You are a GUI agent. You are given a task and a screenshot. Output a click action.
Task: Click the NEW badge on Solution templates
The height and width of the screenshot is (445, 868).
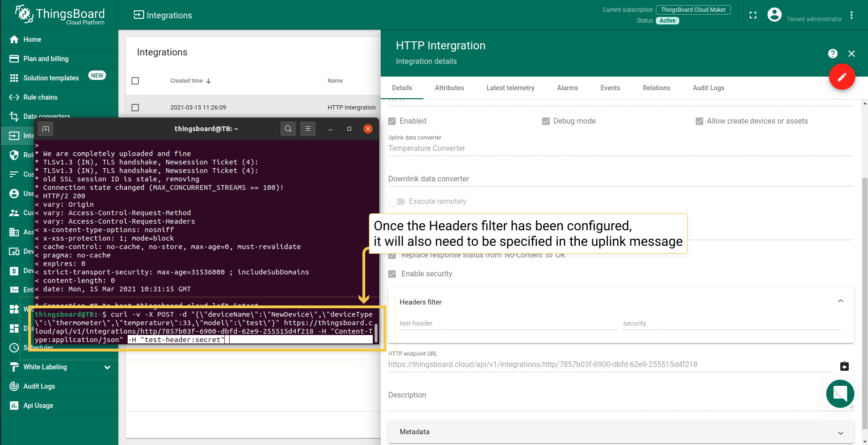click(x=97, y=76)
